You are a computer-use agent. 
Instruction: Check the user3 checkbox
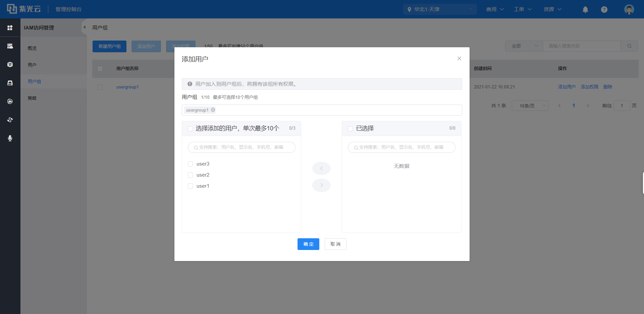point(191,164)
